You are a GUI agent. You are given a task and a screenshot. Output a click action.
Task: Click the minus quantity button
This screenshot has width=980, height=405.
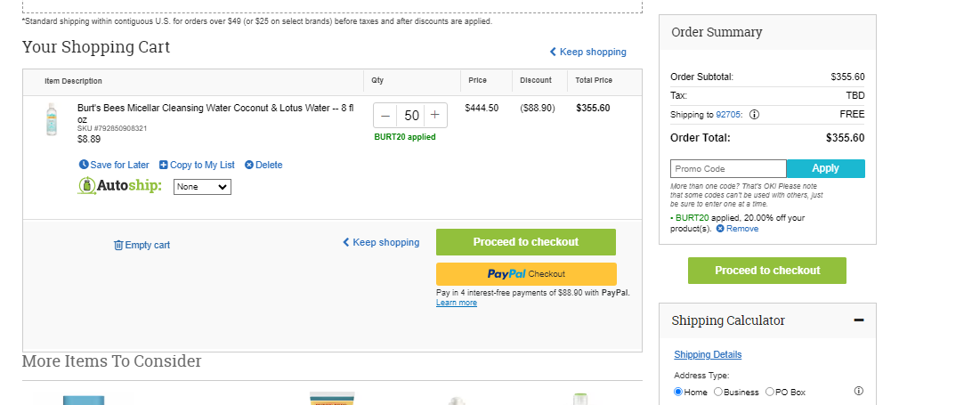pyautogui.click(x=385, y=116)
